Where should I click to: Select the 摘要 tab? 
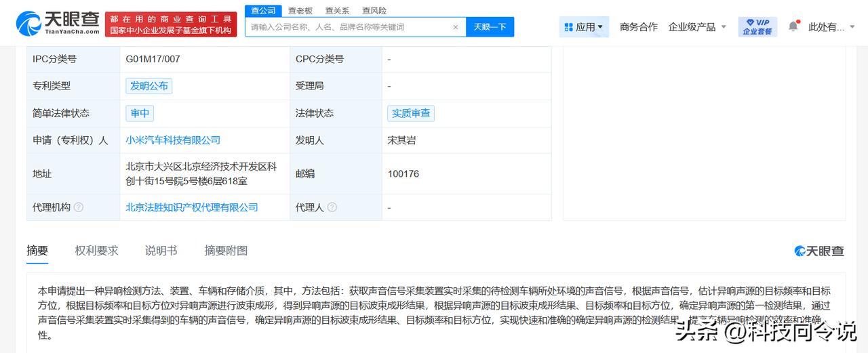click(37, 251)
